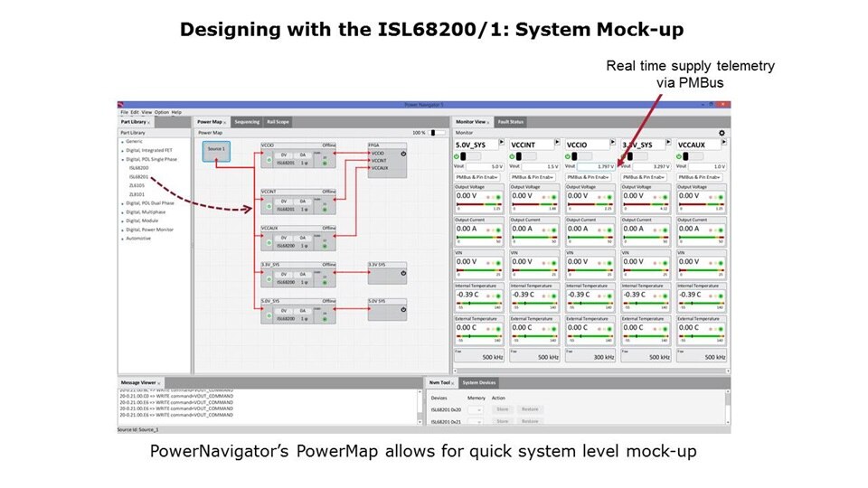Select the Source 1 block
The image size is (868, 488).
tap(216, 151)
